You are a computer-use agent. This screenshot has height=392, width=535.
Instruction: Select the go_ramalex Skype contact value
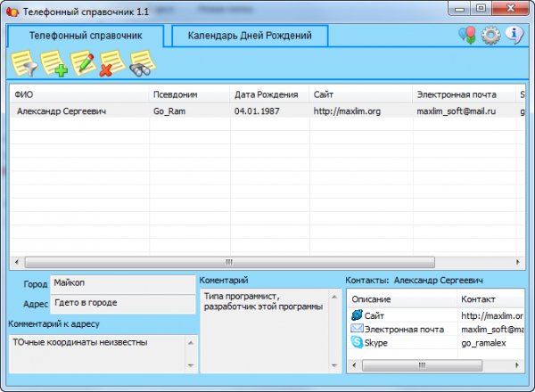pyautogui.click(x=483, y=343)
